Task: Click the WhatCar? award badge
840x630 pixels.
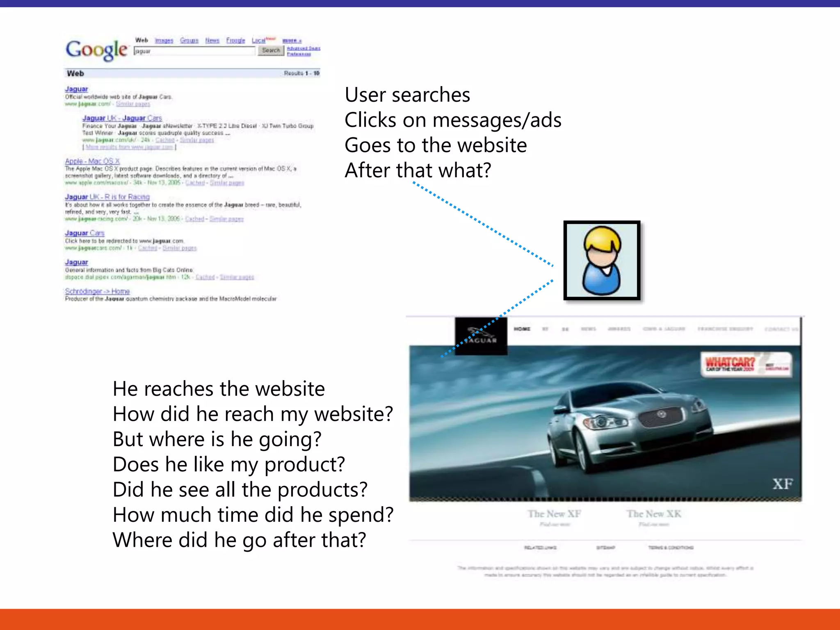Action: point(746,364)
